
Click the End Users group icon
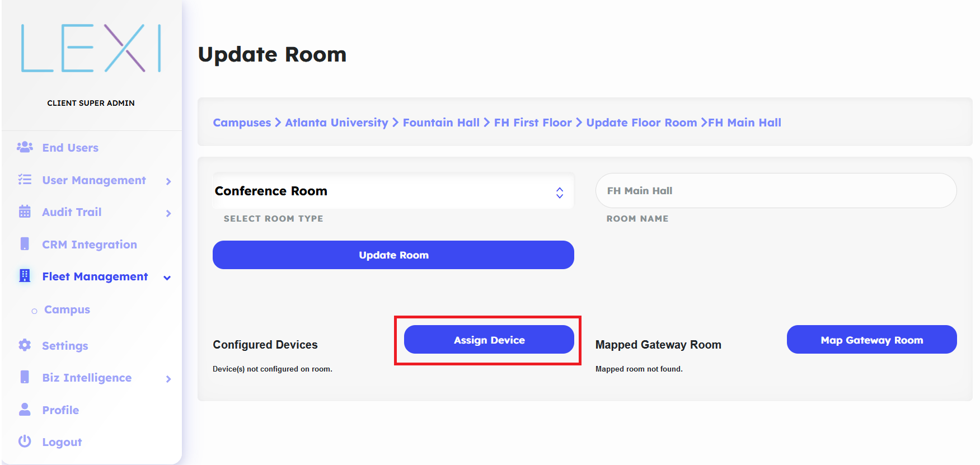(x=25, y=147)
